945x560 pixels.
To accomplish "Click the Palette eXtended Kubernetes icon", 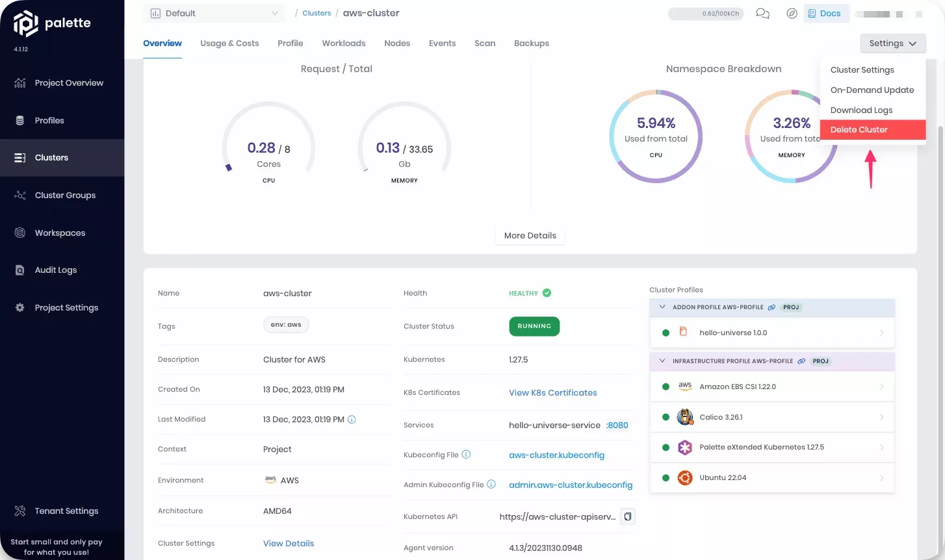I will point(685,448).
